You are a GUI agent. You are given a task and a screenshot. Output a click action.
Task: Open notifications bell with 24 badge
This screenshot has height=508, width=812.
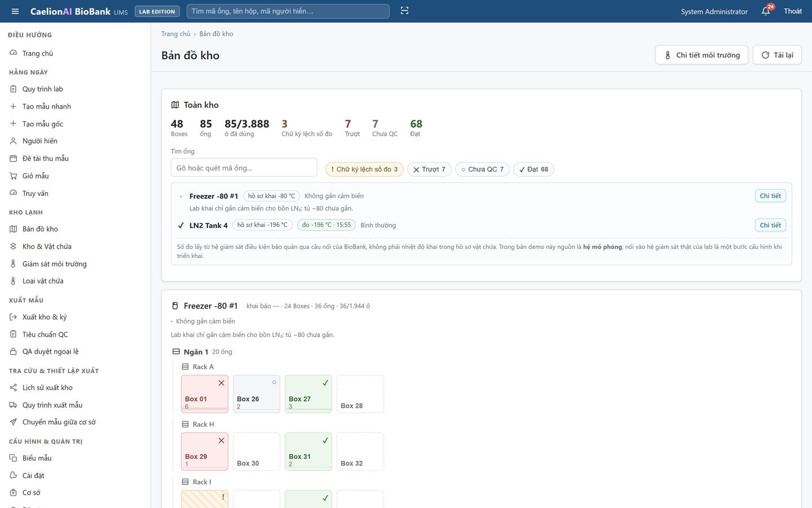(766, 11)
